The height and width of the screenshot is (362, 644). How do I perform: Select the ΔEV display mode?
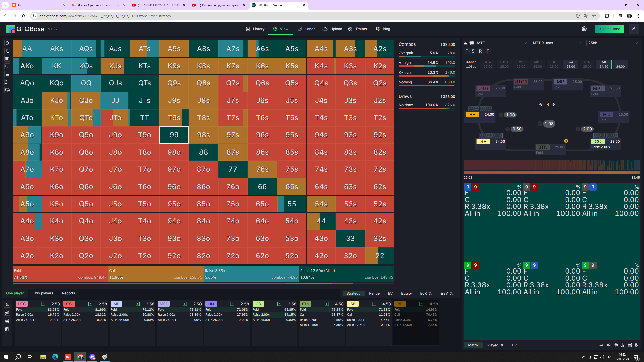(444, 293)
